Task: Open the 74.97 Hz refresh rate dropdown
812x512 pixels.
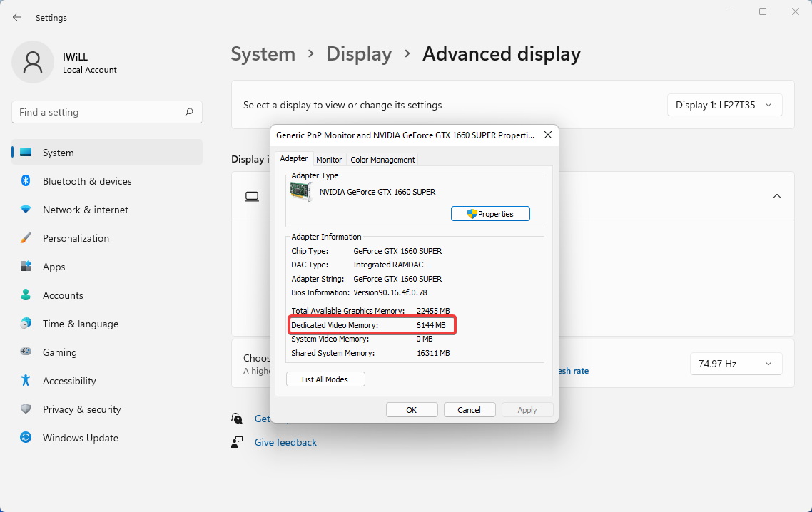Action: pos(736,364)
